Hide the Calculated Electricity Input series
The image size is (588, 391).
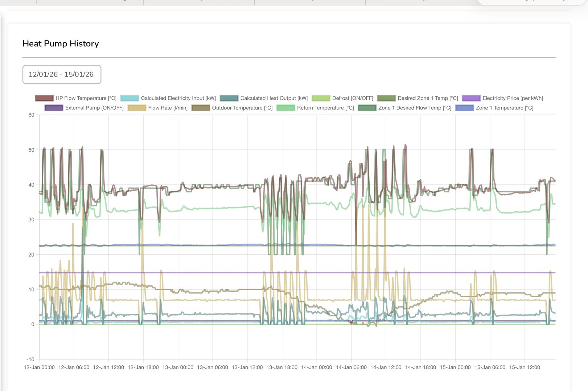pos(168,98)
